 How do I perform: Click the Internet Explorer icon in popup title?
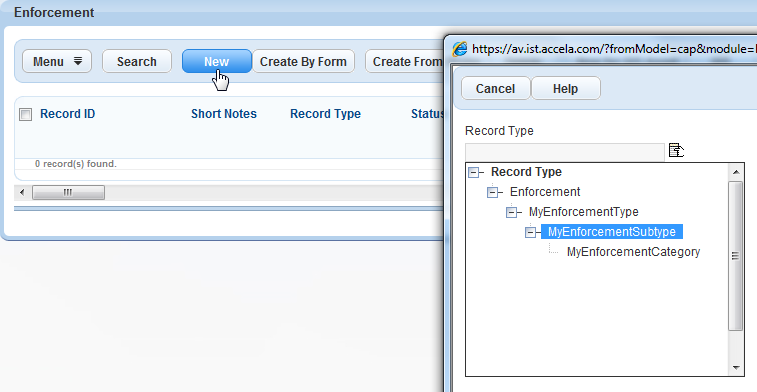pyautogui.click(x=460, y=49)
